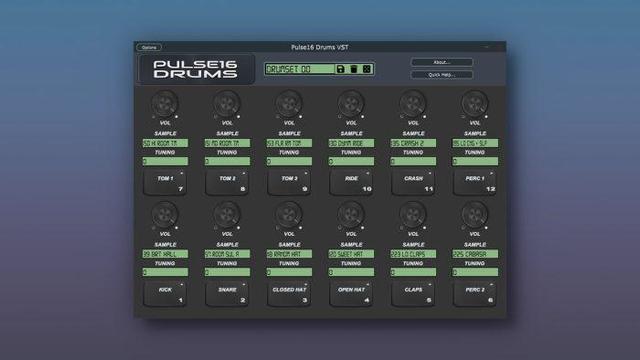The height and width of the screenshot is (360, 640).
Task: Click the Snare tuning field
Action: (227, 272)
